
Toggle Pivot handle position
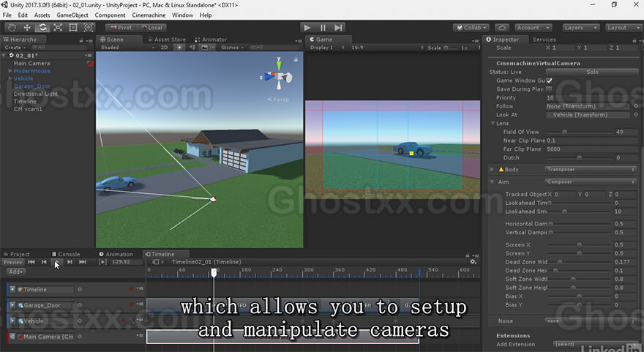coord(121,28)
